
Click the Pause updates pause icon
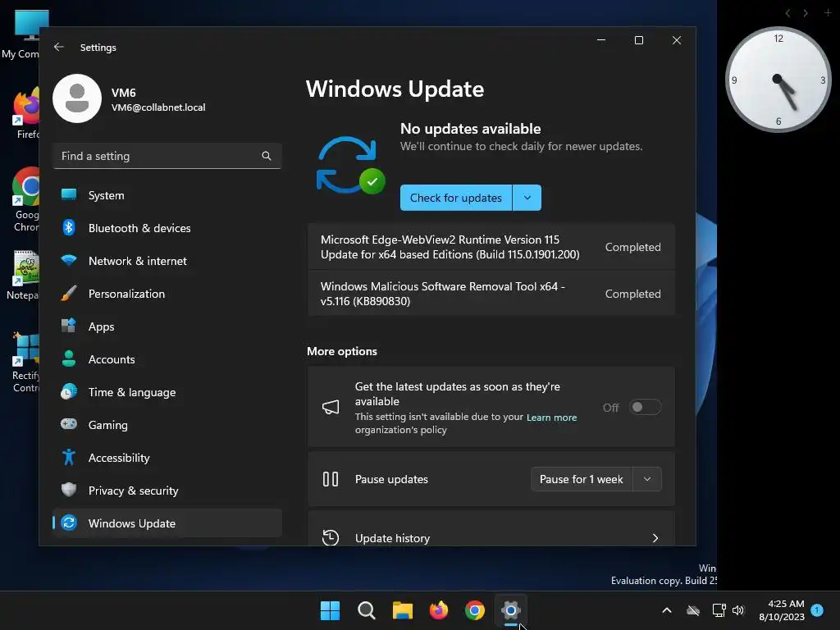coord(331,479)
